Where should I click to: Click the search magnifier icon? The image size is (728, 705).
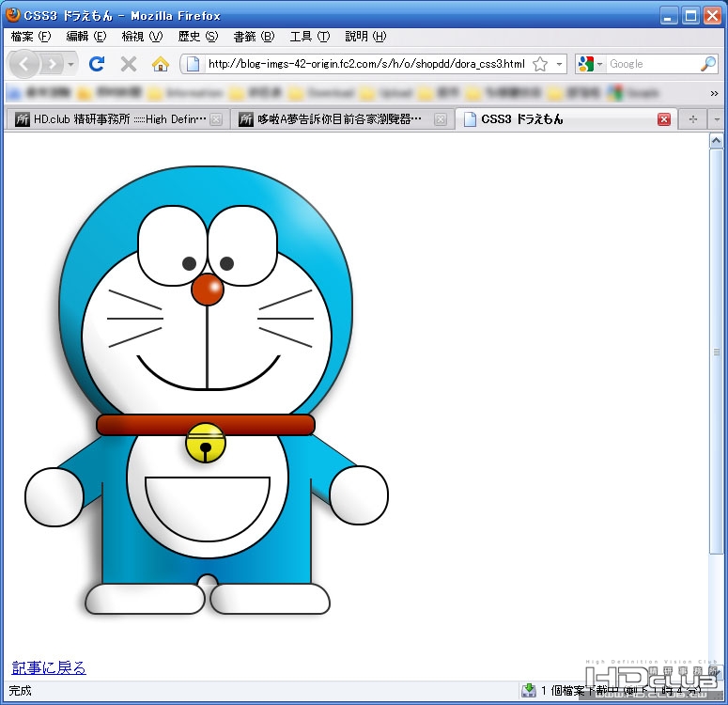708,64
